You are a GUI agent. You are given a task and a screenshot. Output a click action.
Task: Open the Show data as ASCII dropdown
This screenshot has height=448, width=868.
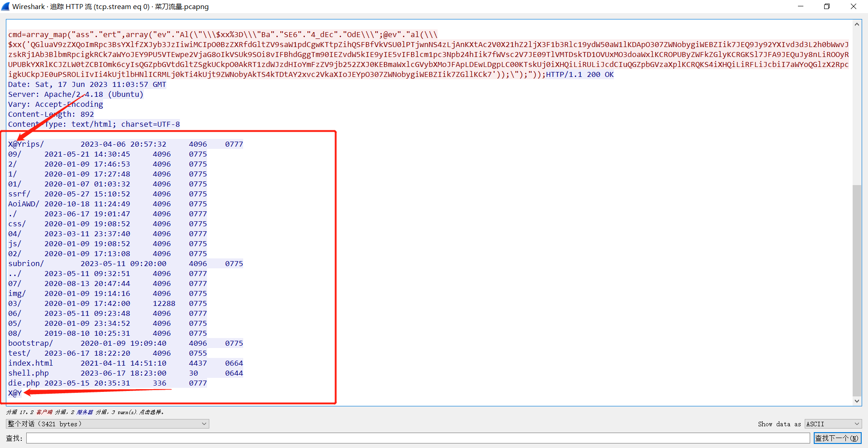point(833,424)
